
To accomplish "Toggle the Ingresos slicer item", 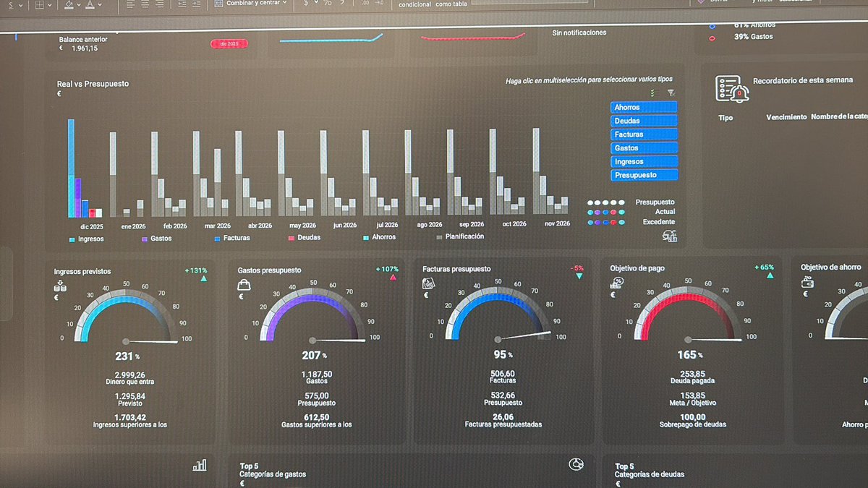I will [644, 162].
